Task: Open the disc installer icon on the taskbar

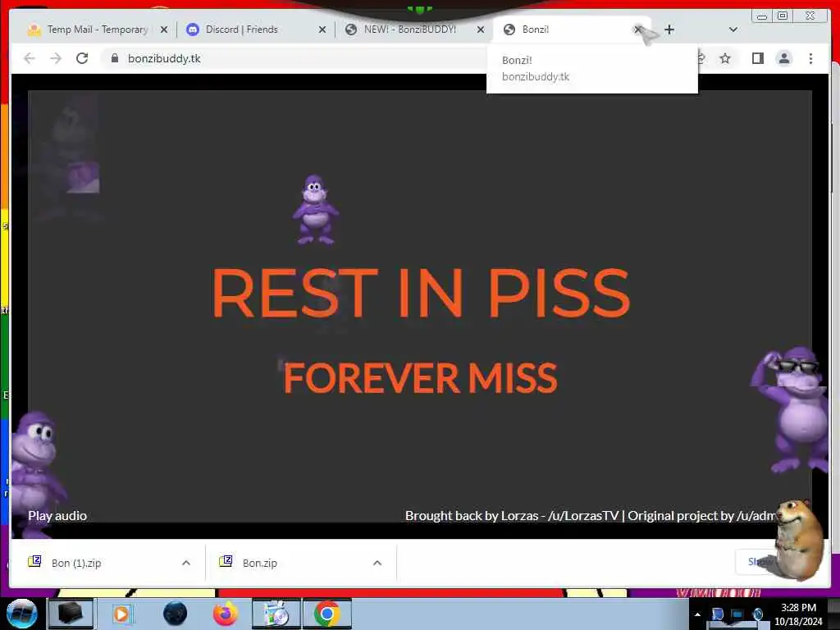Action: [276, 614]
